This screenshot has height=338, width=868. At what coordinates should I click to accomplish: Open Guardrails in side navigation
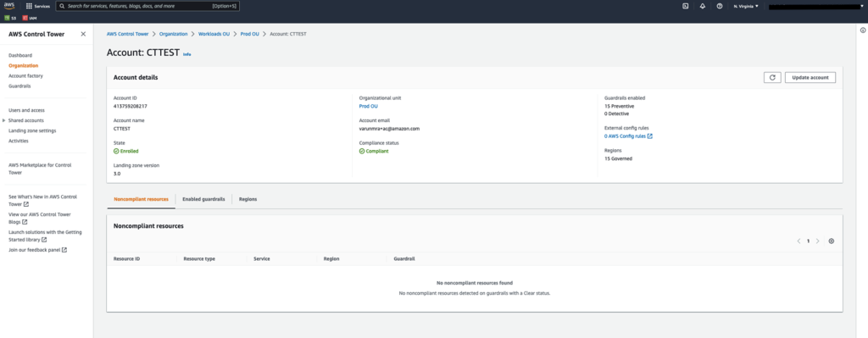[19, 86]
